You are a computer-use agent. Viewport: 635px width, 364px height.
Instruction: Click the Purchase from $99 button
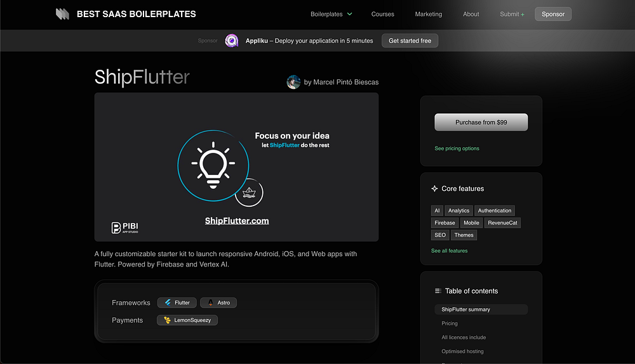click(x=481, y=122)
